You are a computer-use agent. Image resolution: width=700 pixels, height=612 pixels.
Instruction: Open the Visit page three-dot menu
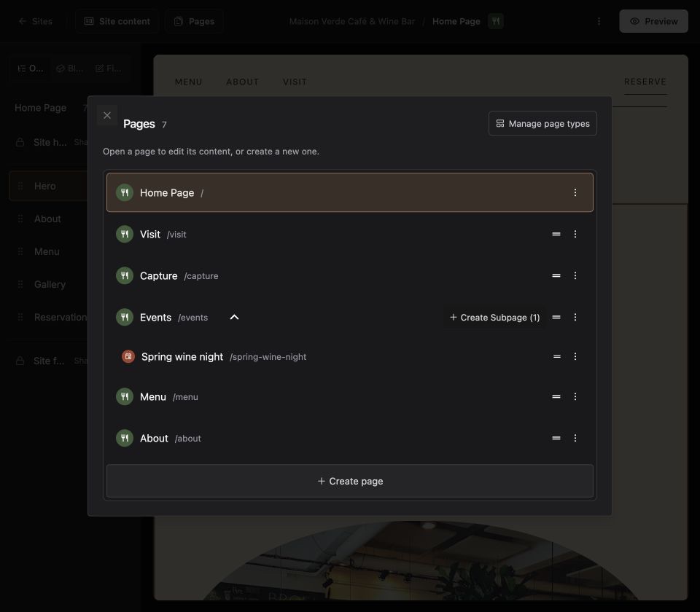click(575, 234)
